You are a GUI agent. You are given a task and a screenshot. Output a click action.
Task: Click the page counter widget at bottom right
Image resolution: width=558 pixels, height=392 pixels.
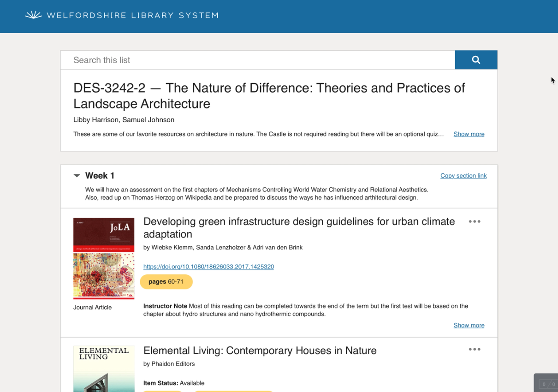click(x=548, y=384)
